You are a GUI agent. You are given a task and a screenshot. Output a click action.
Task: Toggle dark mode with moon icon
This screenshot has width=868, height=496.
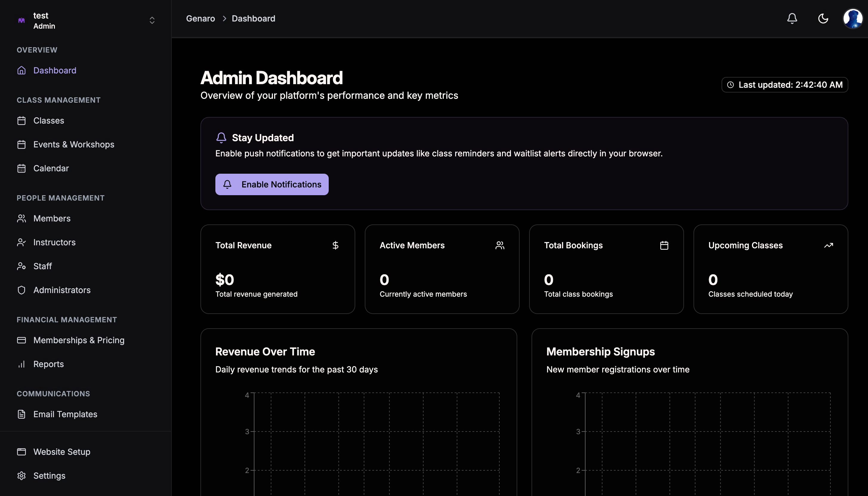[823, 19]
